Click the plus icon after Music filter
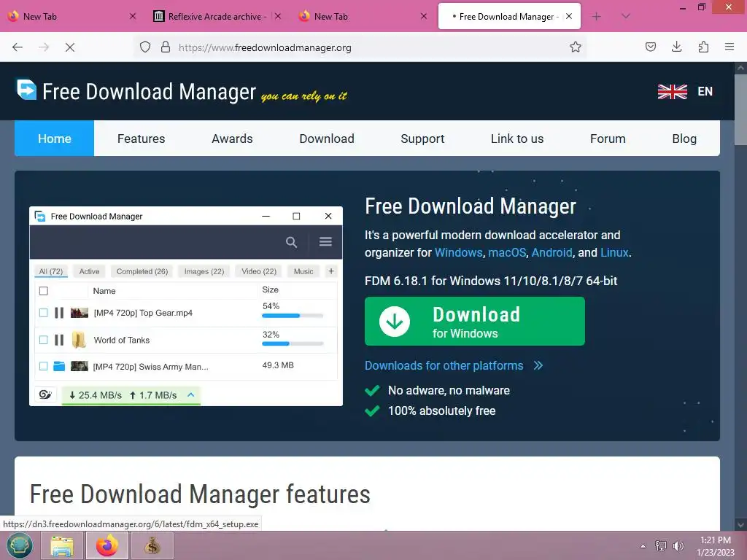 [331, 271]
